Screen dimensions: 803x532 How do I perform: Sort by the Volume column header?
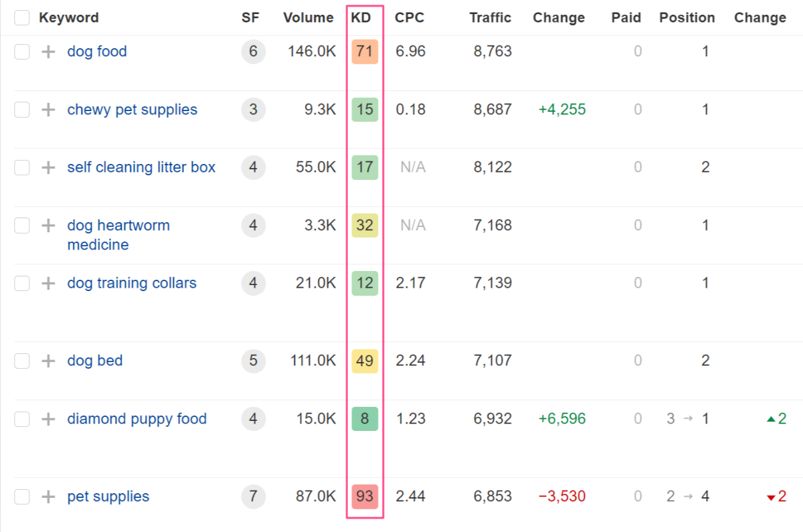tap(308, 18)
